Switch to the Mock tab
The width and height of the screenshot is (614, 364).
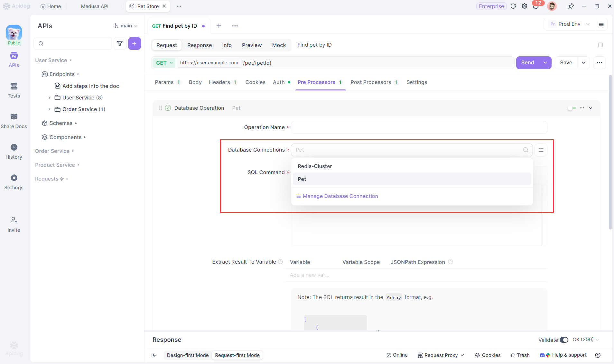[x=279, y=45]
